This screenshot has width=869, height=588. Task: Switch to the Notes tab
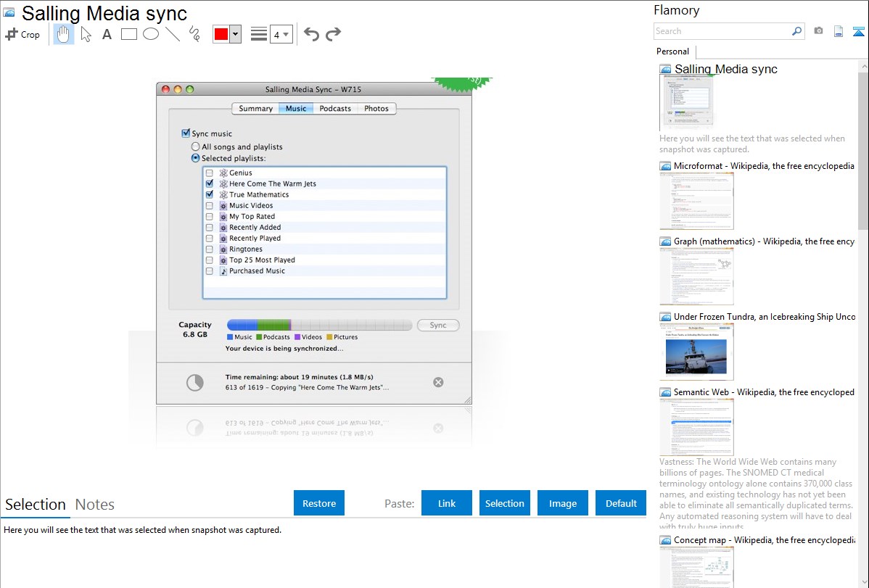(95, 505)
